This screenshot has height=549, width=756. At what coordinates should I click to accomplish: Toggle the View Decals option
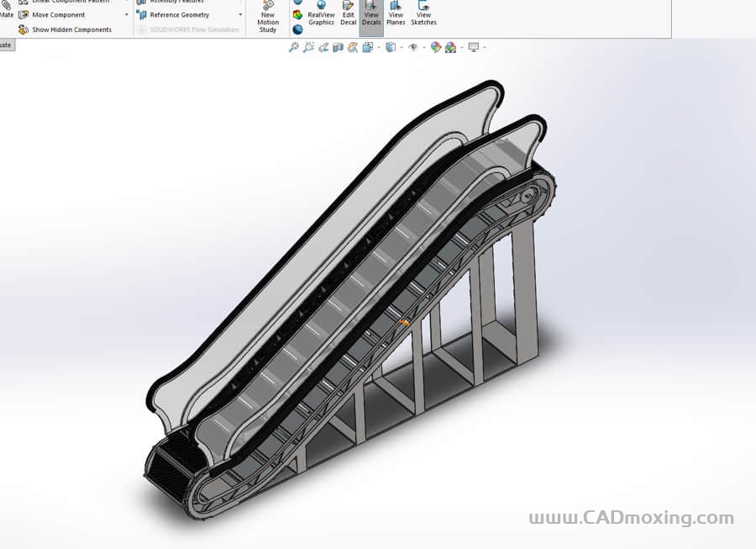coord(371,14)
